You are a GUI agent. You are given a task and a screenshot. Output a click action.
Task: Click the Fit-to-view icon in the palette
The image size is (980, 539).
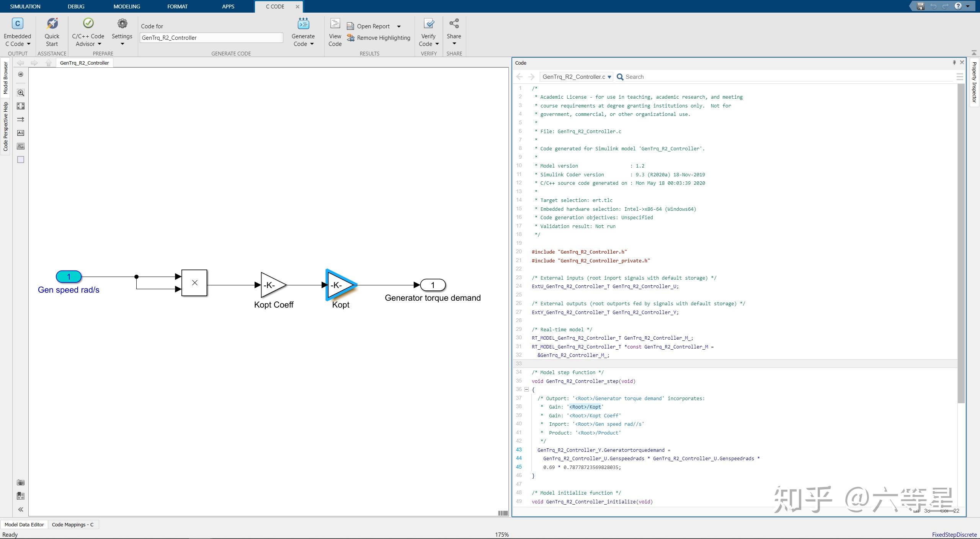20,106
